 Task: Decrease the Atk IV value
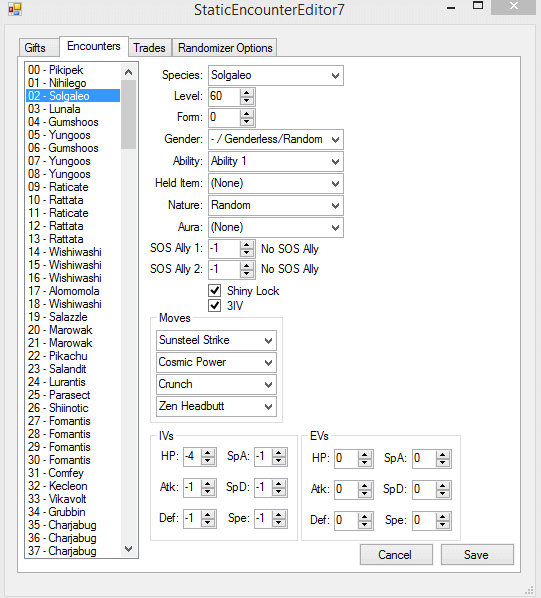click(x=208, y=492)
